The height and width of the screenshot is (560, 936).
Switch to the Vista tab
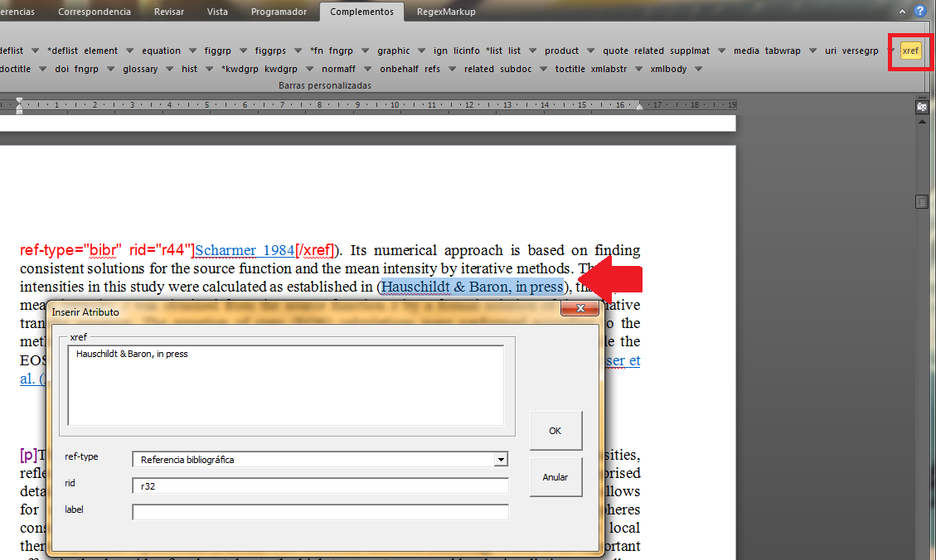217,12
